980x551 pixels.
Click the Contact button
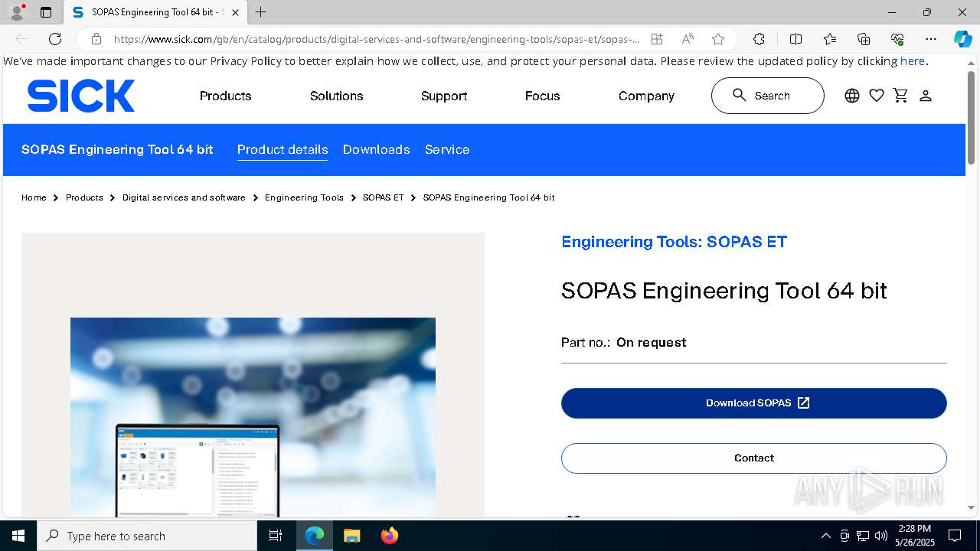(754, 458)
